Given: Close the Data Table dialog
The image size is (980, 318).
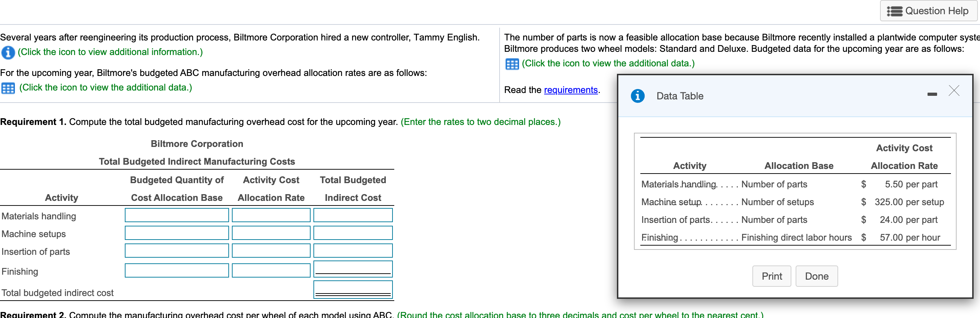Looking at the screenshot, I should click(954, 91).
